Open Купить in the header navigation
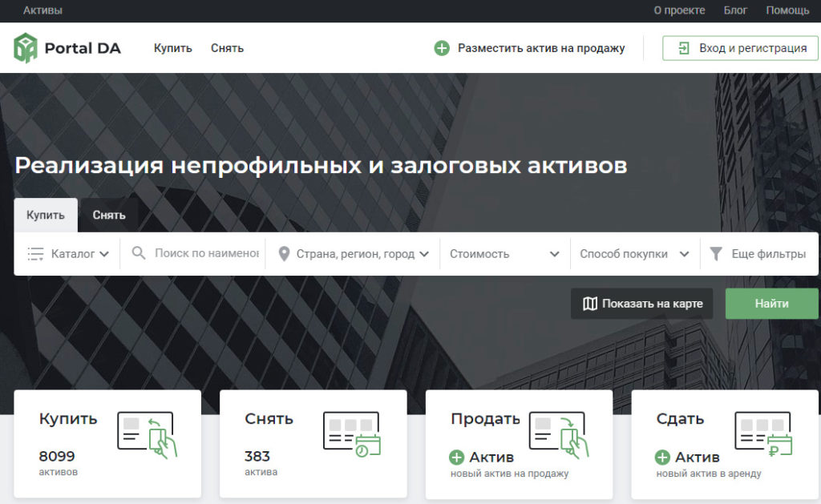Image resolution: width=821 pixels, height=504 pixels. [x=173, y=48]
